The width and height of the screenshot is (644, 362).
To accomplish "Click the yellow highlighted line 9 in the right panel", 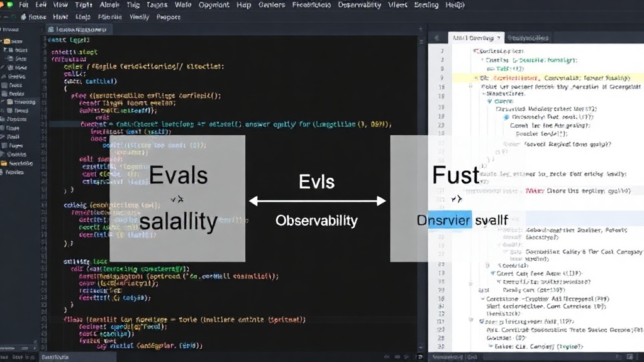I will (548, 78).
